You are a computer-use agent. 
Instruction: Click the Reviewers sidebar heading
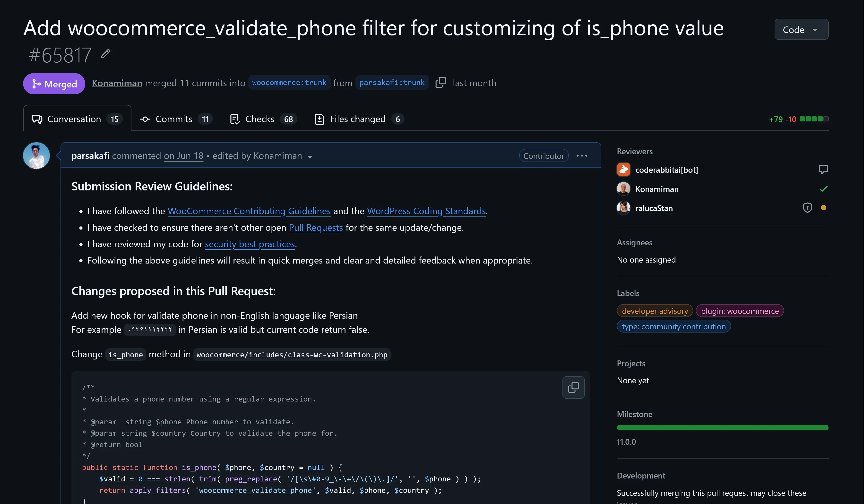point(635,151)
